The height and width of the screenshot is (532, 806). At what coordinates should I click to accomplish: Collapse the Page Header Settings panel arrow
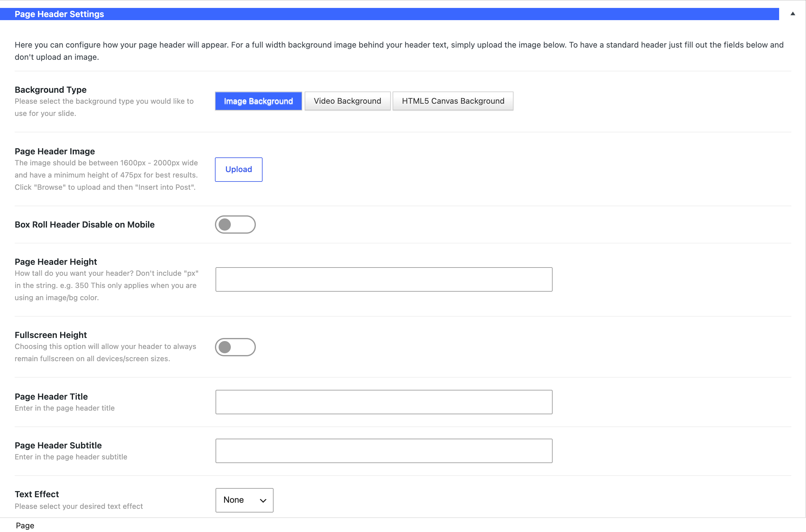(793, 13)
